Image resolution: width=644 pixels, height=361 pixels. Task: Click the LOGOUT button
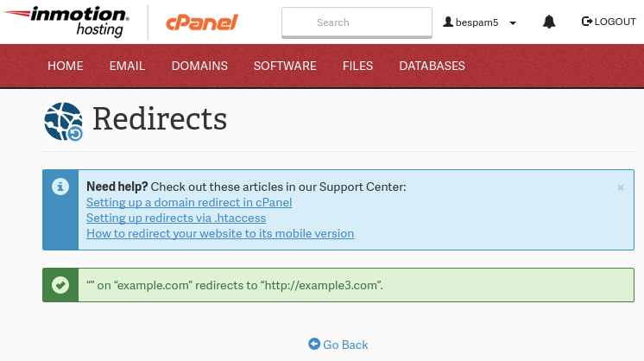point(609,22)
